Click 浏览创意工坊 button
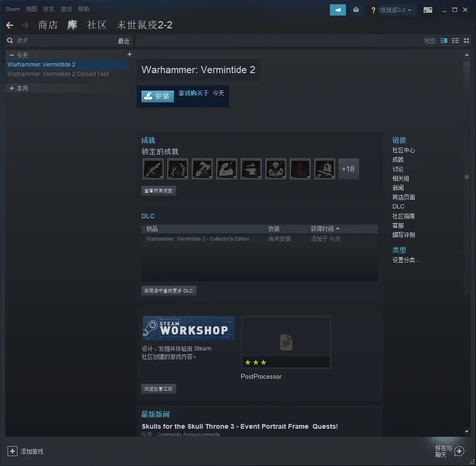 (x=158, y=389)
